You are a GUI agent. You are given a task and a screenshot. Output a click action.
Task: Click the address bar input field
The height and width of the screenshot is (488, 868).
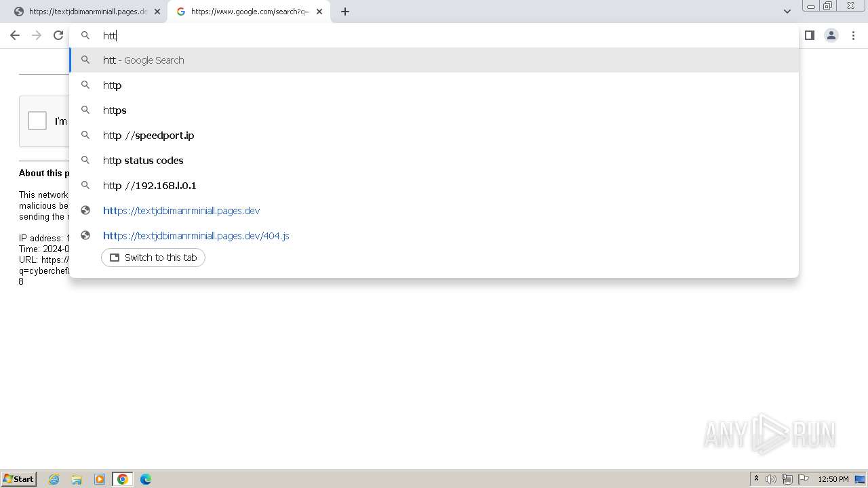434,35
